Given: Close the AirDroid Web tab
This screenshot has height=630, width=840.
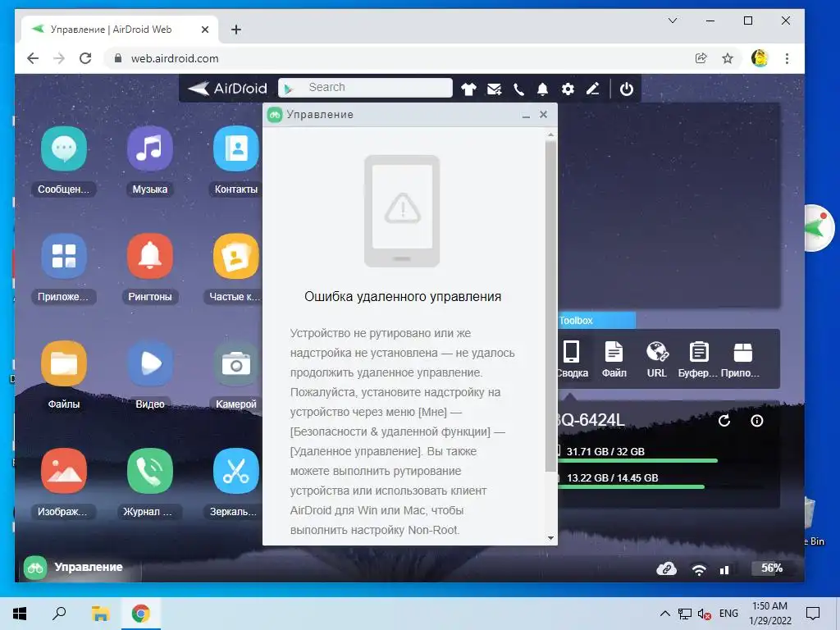Looking at the screenshot, I should point(205,30).
